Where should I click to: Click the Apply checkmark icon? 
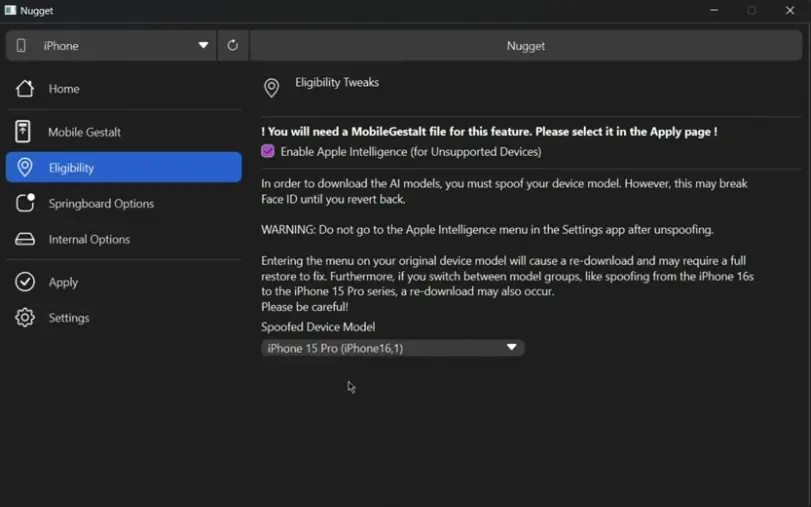(x=25, y=282)
